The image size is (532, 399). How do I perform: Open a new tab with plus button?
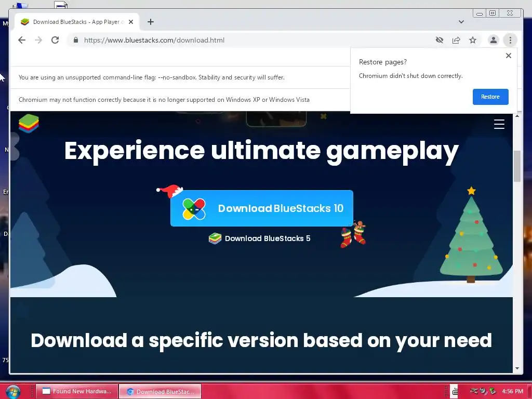click(x=151, y=22)
